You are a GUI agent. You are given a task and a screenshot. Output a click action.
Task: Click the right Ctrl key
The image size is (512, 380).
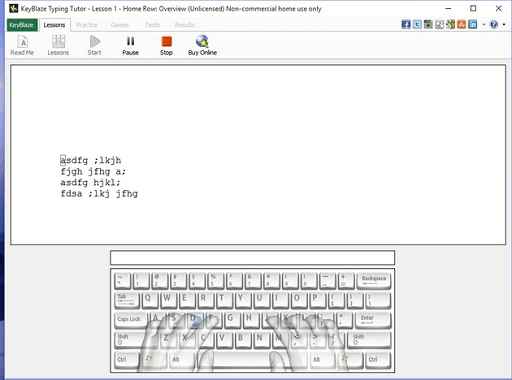378,359
